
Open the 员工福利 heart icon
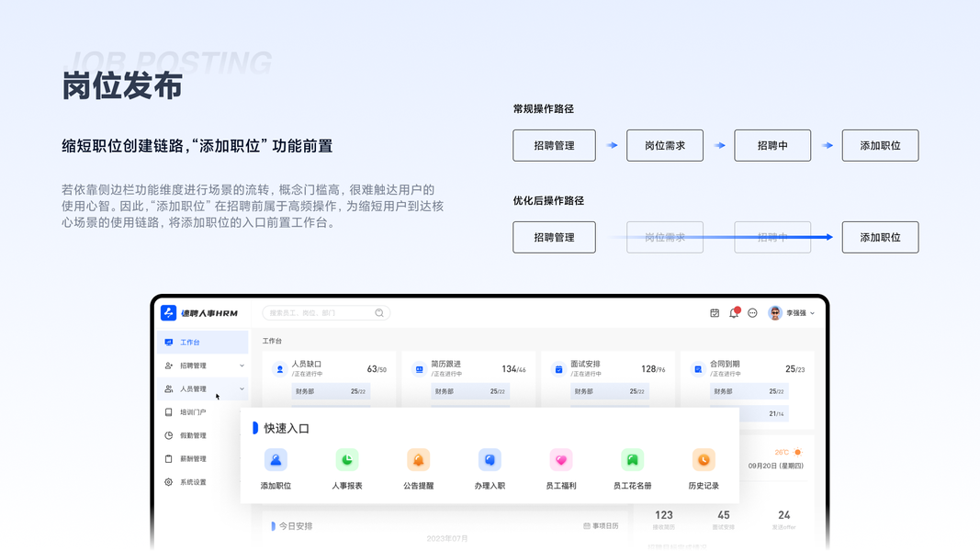pos(560,460)
